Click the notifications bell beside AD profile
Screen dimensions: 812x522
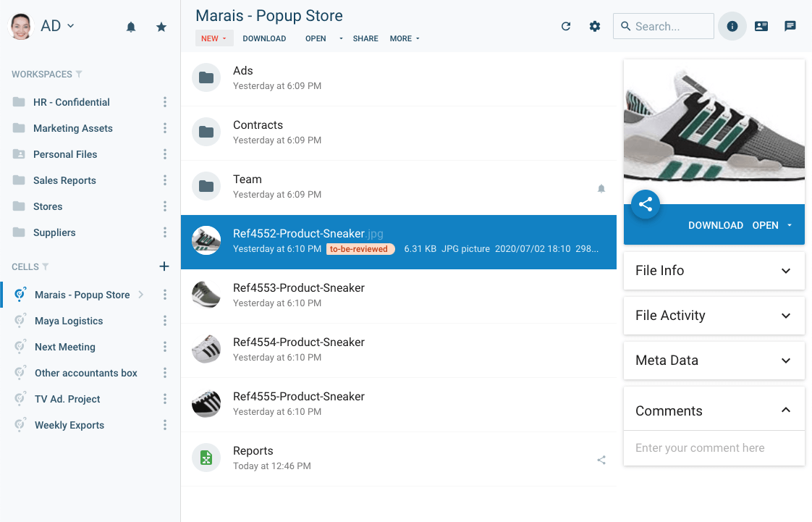131,26
